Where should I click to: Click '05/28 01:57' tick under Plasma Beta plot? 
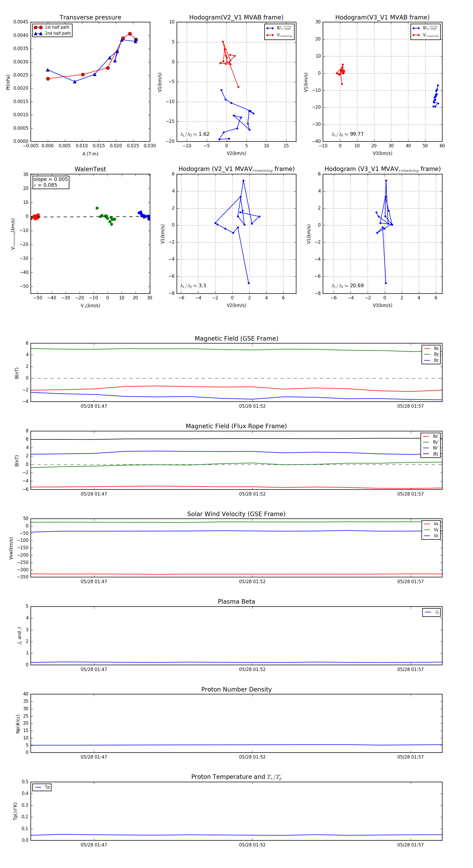click(x=410, y=669)
